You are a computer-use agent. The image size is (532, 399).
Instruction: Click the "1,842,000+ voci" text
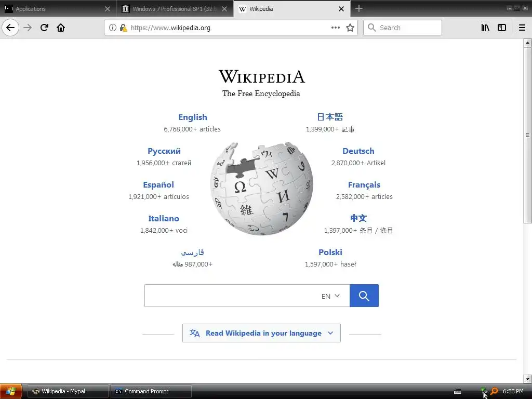pos(164,230)
